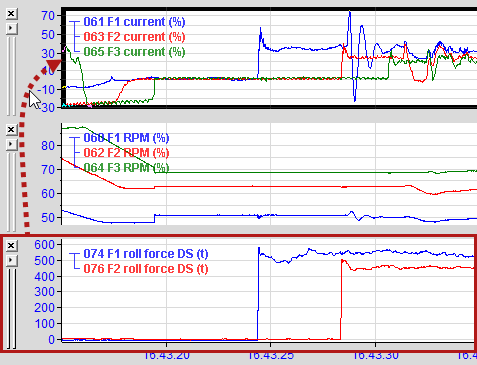Select the 076 F2 roll force DS legend
The width and height of the screenshot is (477, 365).
coord(146,269)
